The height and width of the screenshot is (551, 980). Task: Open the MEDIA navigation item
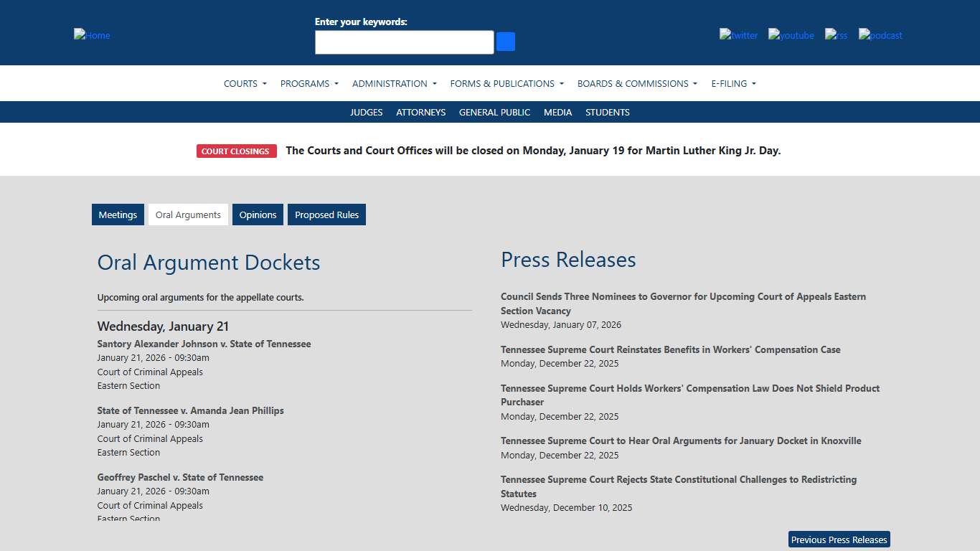point(557,112)
